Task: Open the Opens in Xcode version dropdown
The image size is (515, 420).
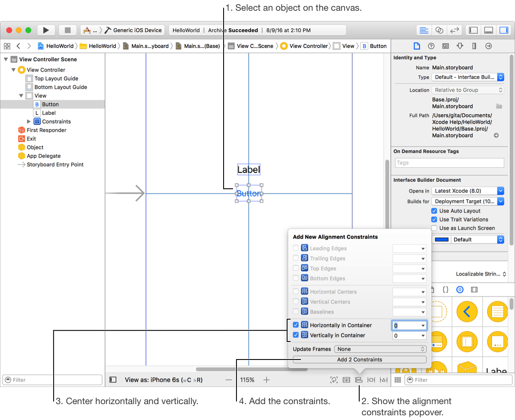Action: pos(467,191)
